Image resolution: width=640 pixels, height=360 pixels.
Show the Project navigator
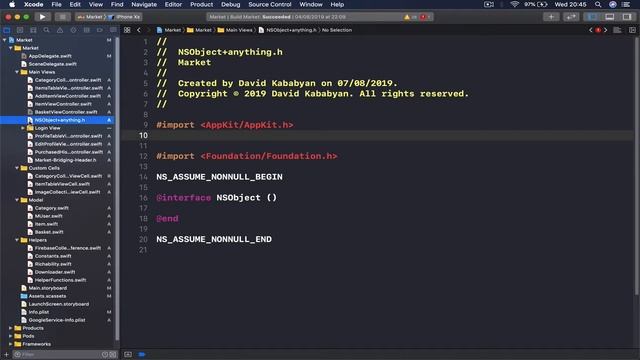(7, 30)
